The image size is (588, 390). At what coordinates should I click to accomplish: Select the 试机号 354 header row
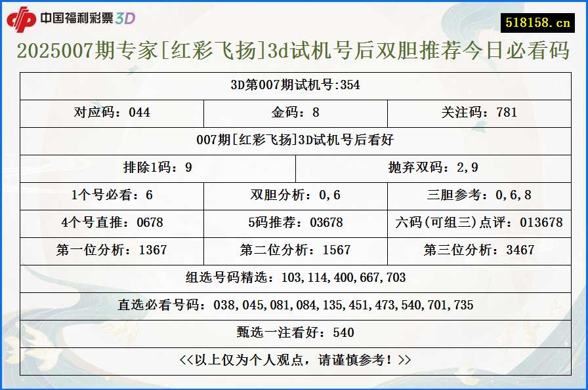(x=294, y=84)
